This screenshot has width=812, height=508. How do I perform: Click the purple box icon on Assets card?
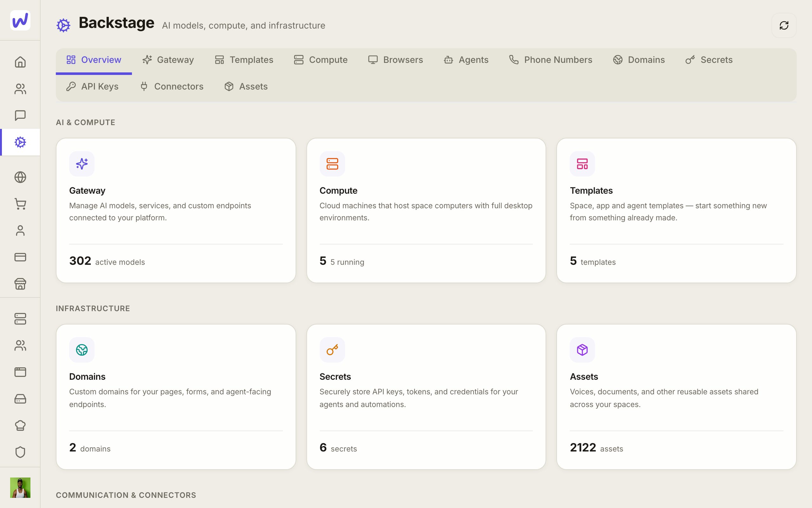click(x=582, y=350)
